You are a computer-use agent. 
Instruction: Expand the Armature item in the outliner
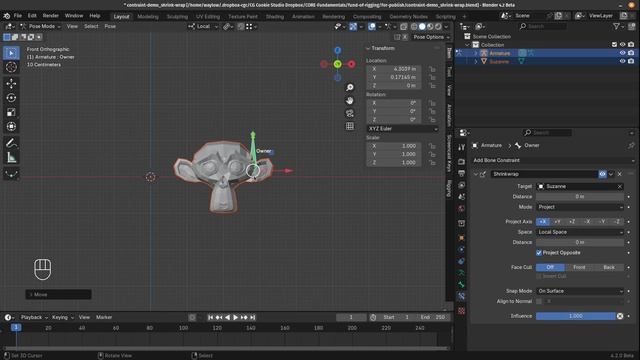[476, 53]
